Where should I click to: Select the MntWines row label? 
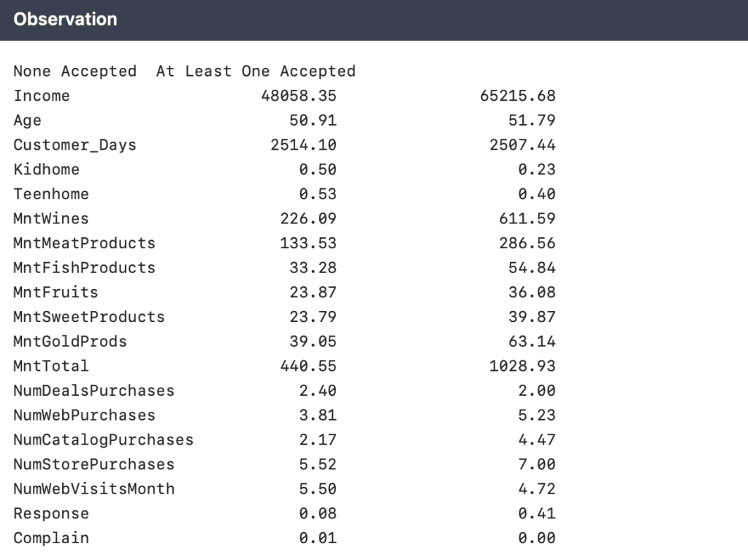coord(51,218)
